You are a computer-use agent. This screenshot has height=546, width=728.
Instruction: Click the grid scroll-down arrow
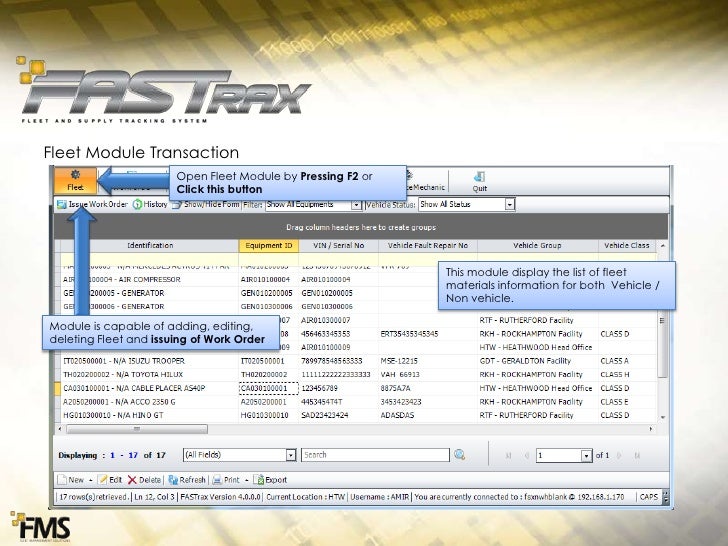663,417
